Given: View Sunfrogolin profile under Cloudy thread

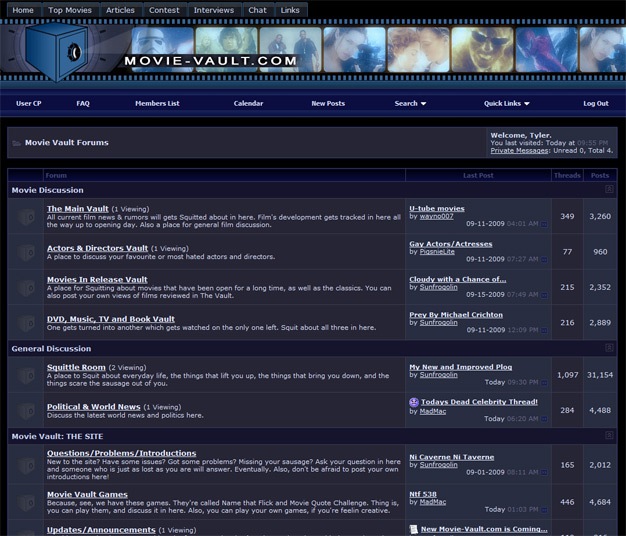Looking at the screenshot, I should (438, 287).
